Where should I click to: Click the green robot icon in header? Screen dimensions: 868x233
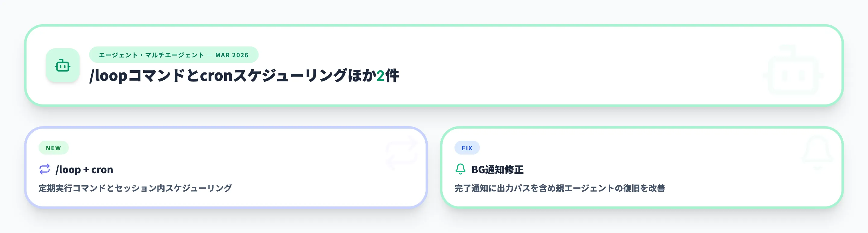coord(63,65)
